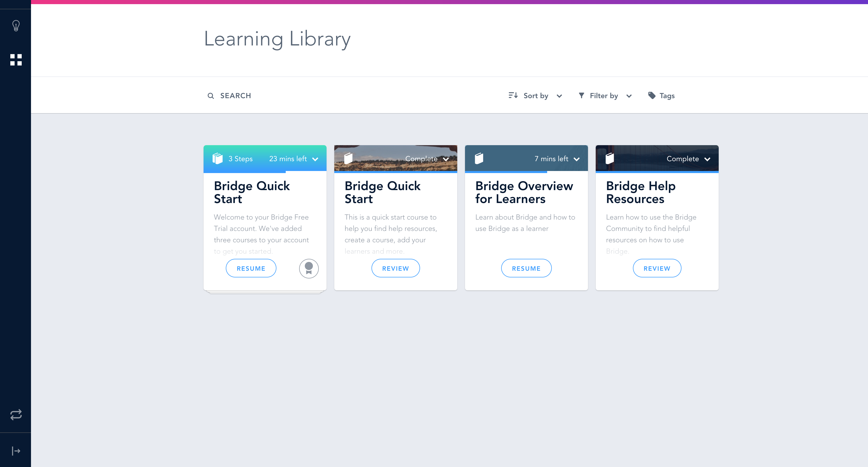Click the stacked books program icon

tap(218, 159)
